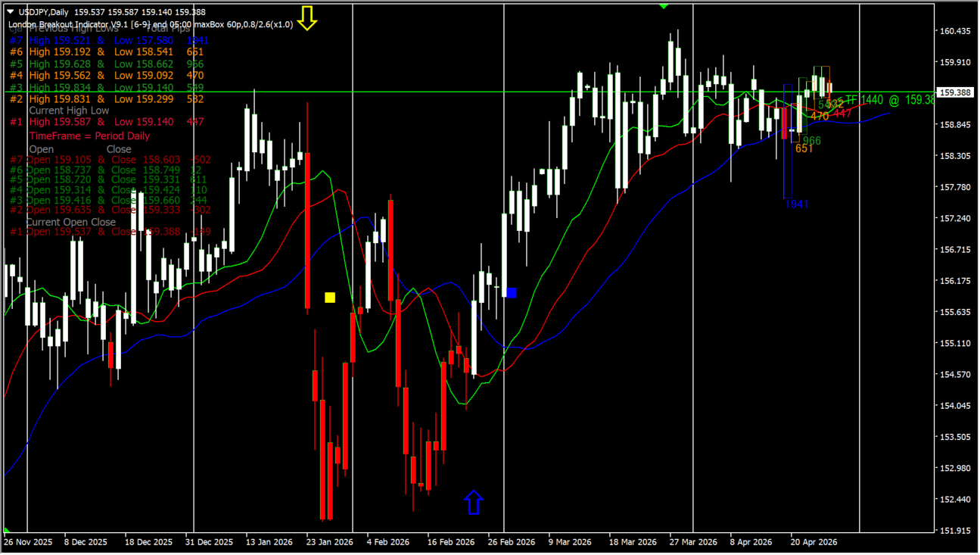980x555 pixels.
Task: Select the orange 651 pips label
Action: 804,149
